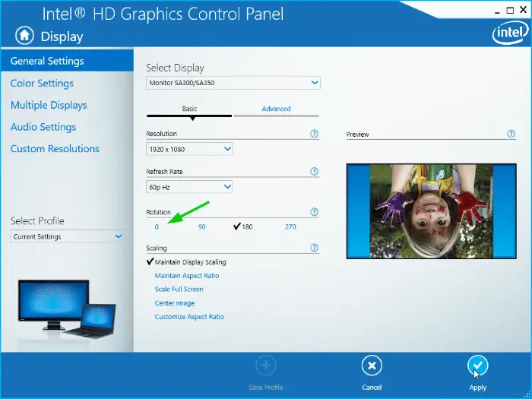This screenshot has width=532, height=399.
Task: Open help for Scaling
Action: (314, 248)
